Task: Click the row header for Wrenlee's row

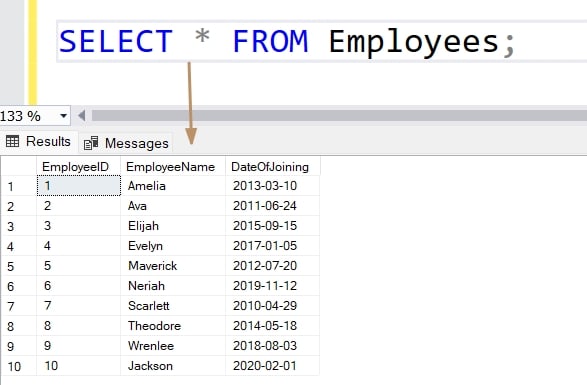Action: click(19, 346)
